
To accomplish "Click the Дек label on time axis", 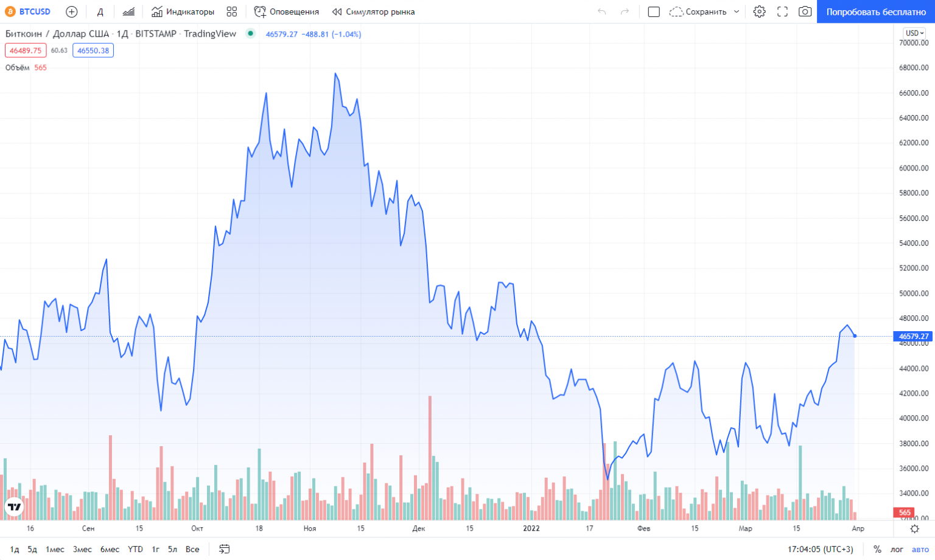I will pos(418,528).
